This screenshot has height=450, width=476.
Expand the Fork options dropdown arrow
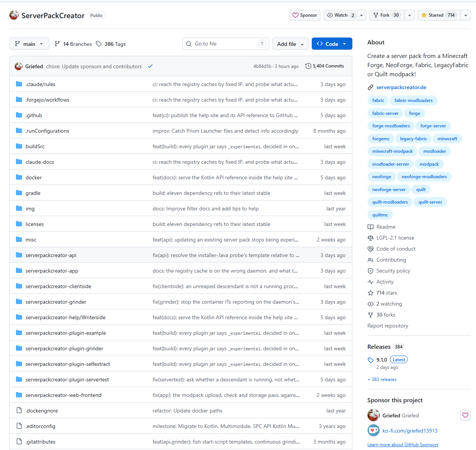(x=410, y=15)
